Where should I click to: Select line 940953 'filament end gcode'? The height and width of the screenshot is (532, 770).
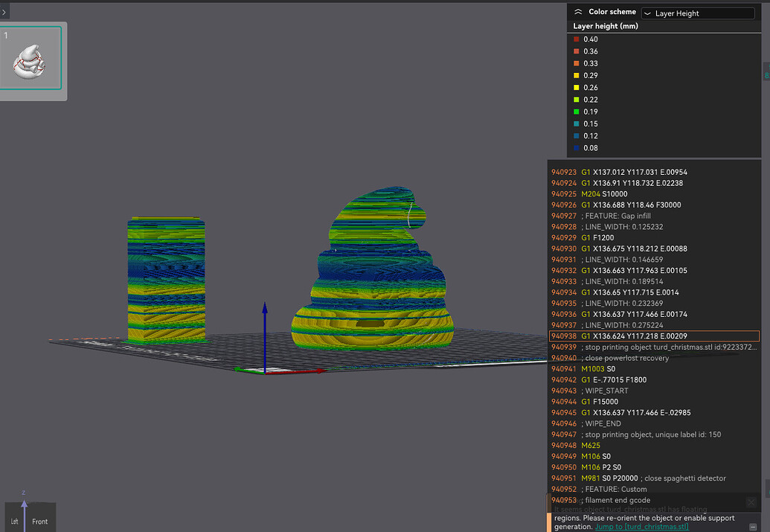[x=654, y=500]
